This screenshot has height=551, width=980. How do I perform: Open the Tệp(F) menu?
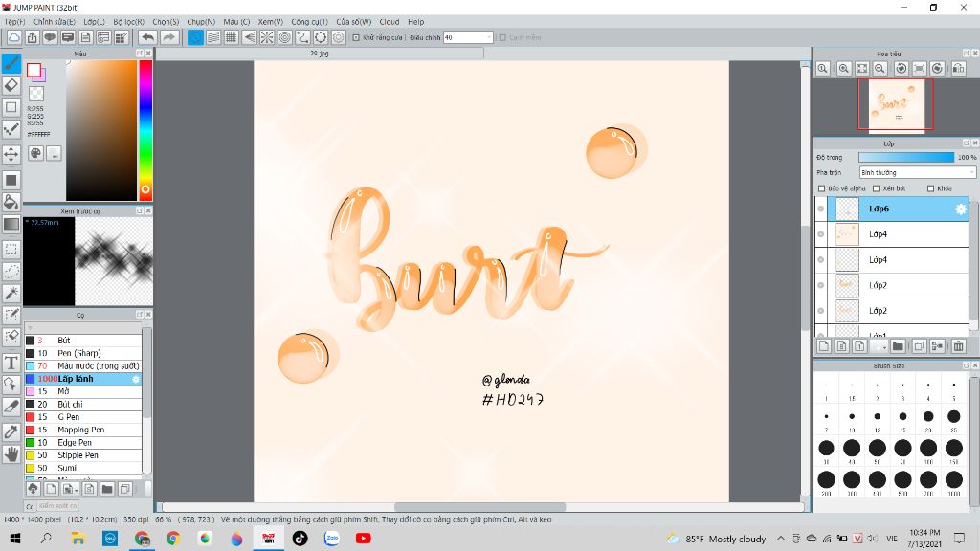coord(15,22)
